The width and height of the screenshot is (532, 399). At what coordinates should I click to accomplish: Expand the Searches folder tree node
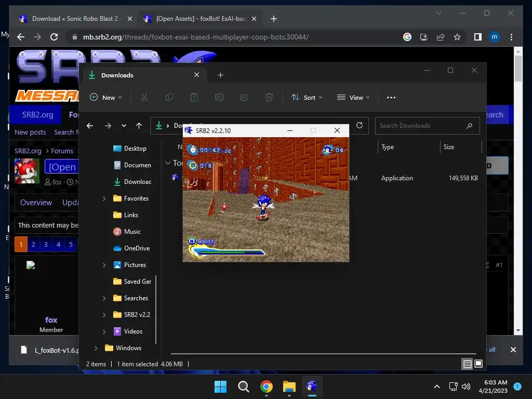[x=104, y=298]
